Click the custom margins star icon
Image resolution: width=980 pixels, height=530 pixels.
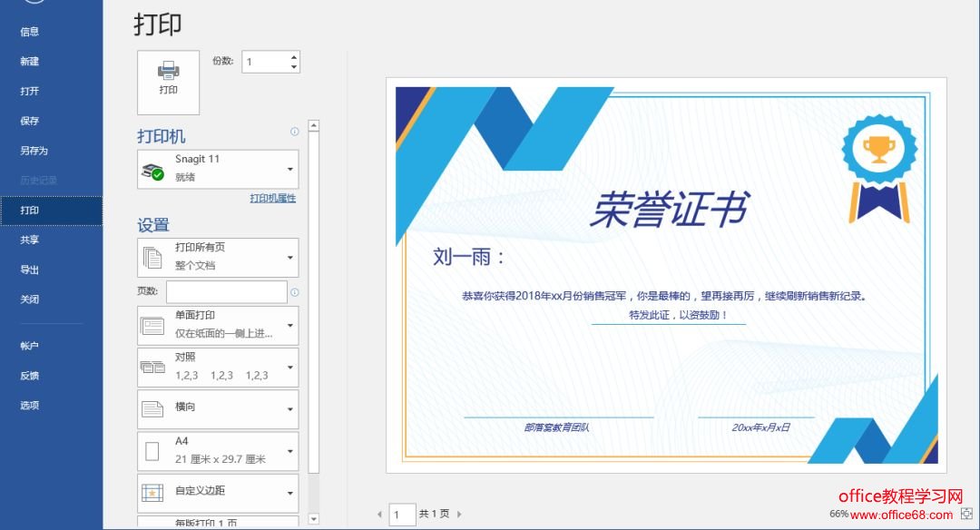[152, 493]
